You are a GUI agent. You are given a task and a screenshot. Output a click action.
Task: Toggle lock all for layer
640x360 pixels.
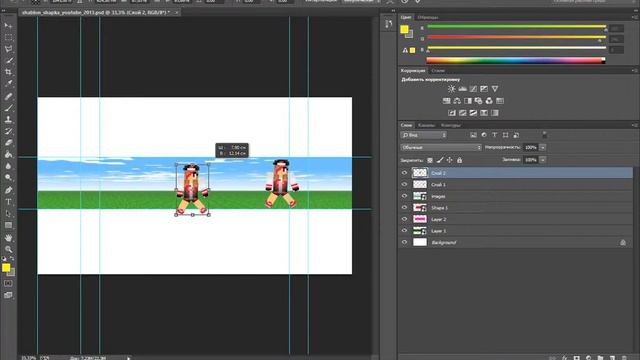pyautogui.click(x=460, y=160)
